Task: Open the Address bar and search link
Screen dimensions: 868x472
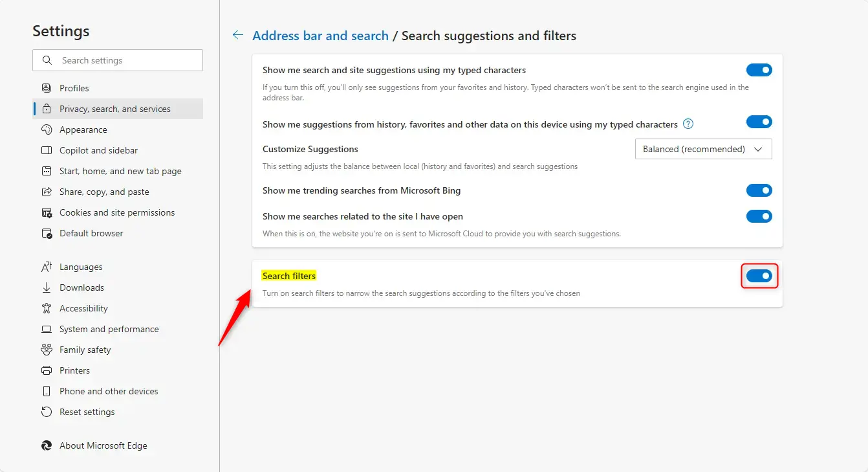Action: coord(320,36)
